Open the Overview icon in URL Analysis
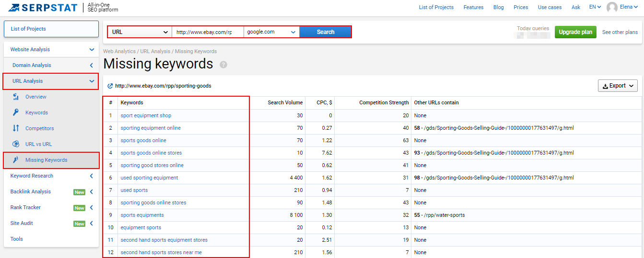Screen dimensions: 644x258 (16, 97)
